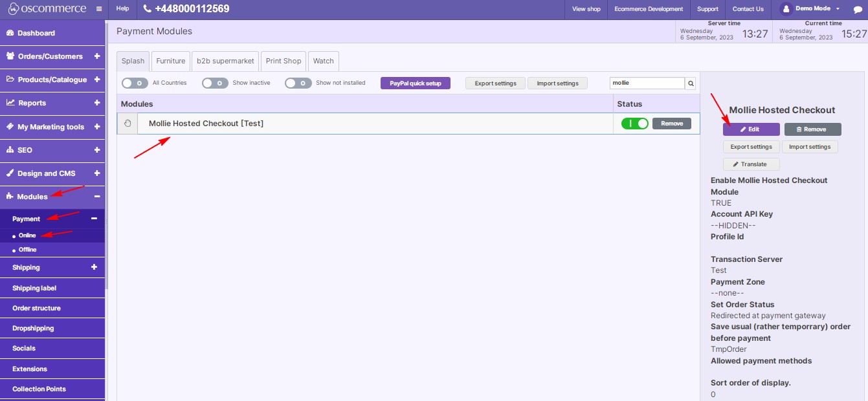Open the Demo Mode dropdown arrow
The image size is (868, 401).
838,9
